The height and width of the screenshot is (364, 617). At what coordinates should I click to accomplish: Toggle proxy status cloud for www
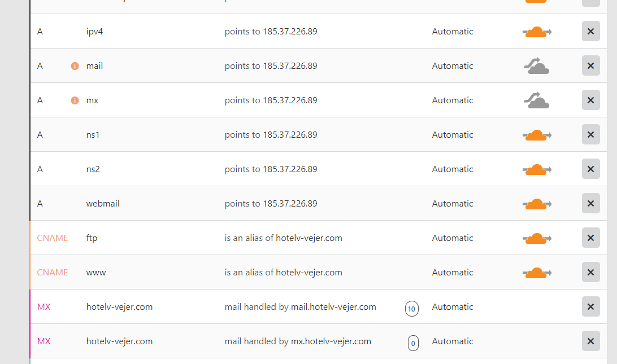tap(536, 273)
